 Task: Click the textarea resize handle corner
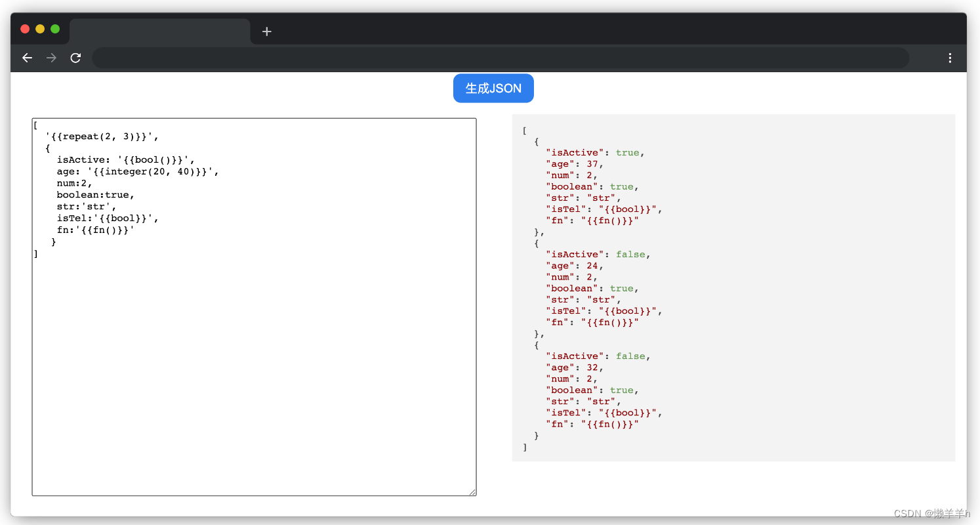tap(472, 492)
